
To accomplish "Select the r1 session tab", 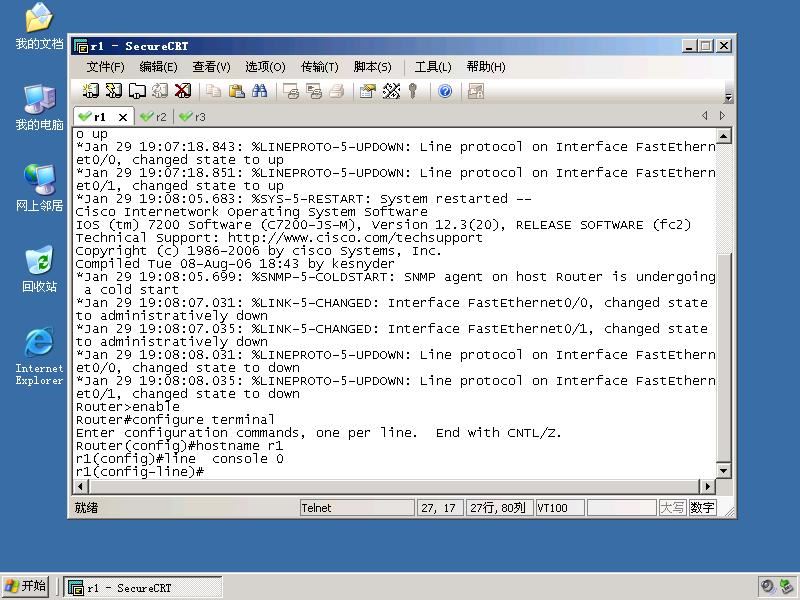I will coord(98,117).
